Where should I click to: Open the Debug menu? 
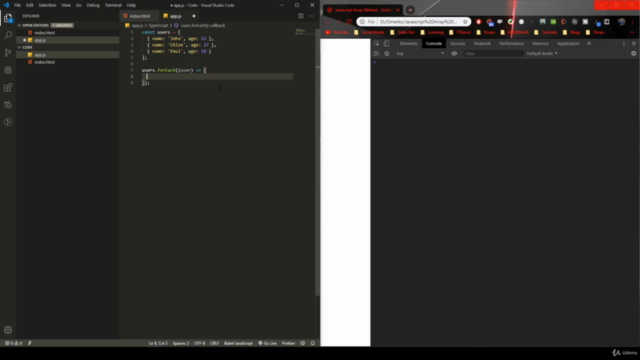tap(93, 5)
